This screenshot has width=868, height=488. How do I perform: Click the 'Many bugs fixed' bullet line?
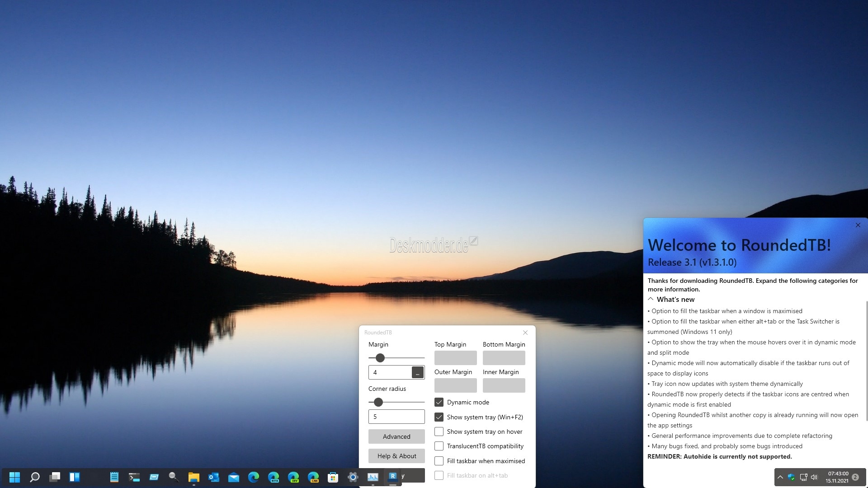click(725, 446)
